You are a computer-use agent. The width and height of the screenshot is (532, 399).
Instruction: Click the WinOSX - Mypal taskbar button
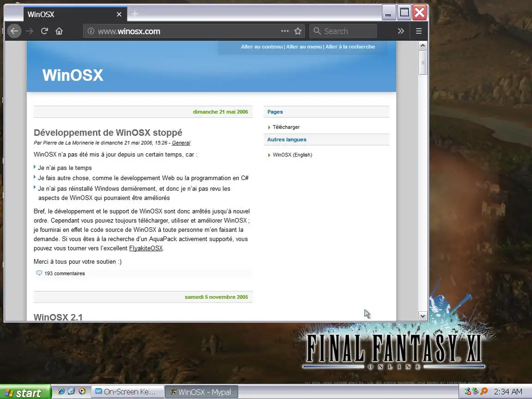click(x=201, y=392)
